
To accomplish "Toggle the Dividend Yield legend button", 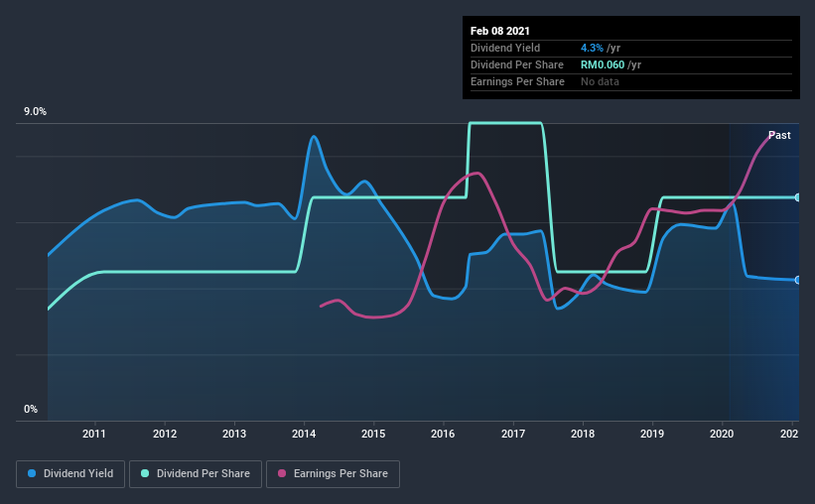I will [70, 474].
